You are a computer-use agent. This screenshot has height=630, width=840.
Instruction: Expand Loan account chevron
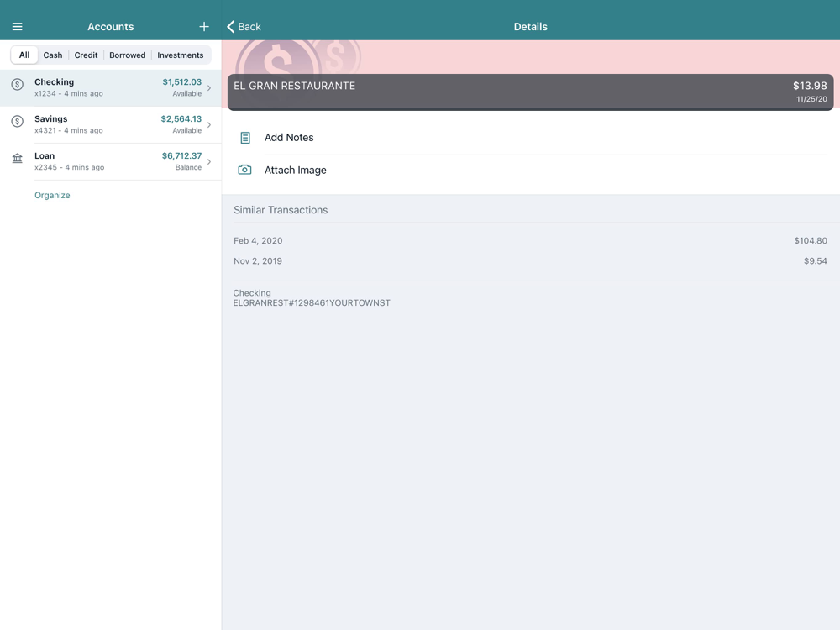pos(209,162)
